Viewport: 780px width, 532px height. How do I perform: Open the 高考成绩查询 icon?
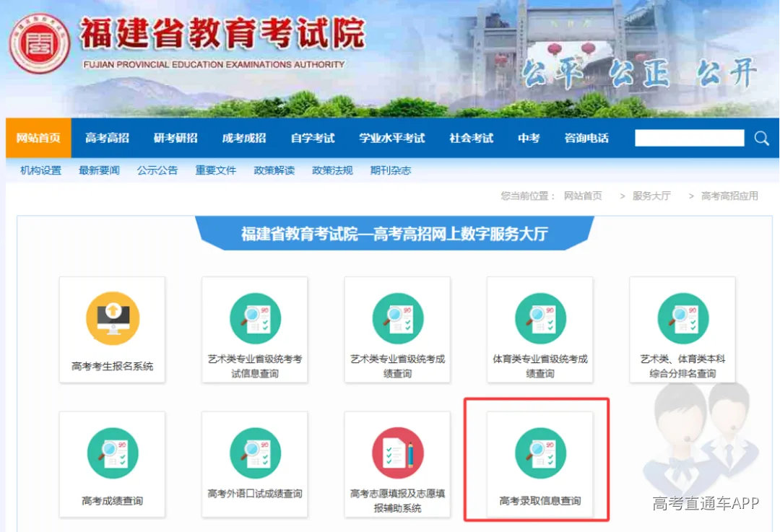(113, 453)
